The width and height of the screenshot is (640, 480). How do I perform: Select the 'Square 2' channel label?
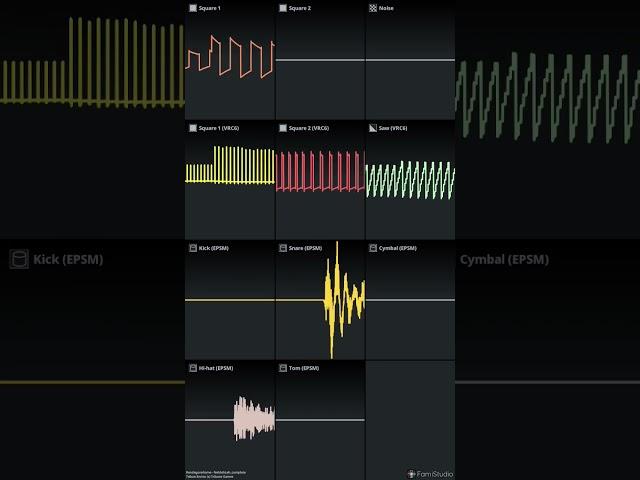(300, 8)
